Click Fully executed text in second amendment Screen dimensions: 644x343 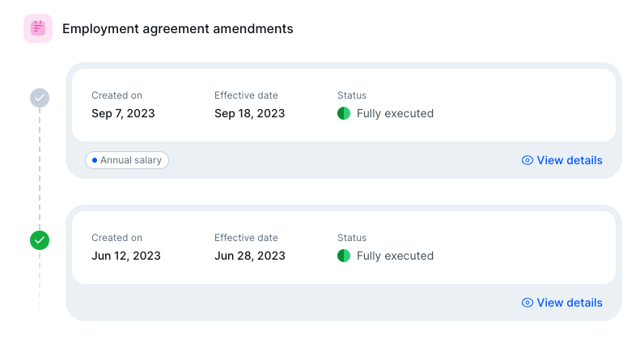(x=395, y=256)
